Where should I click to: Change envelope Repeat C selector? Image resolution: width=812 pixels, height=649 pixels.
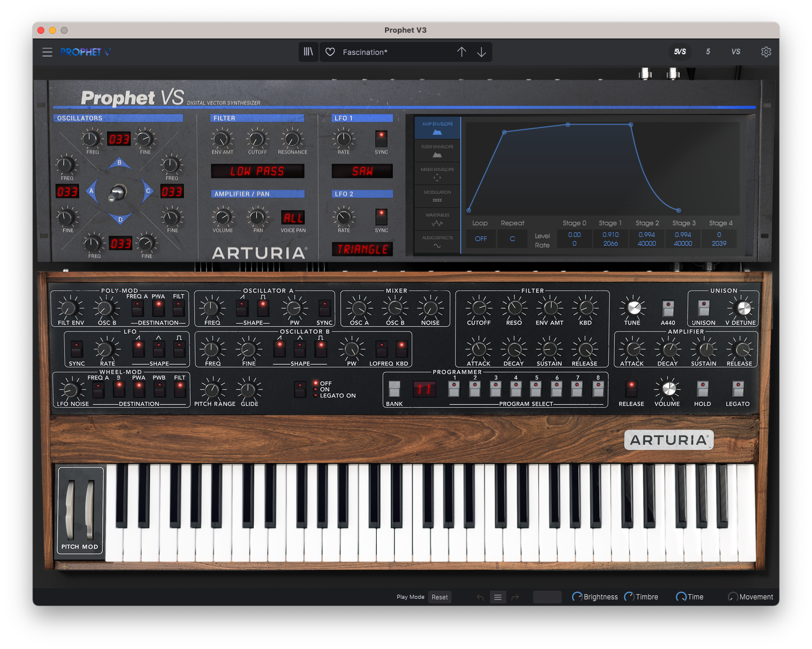[x=512, y=239]
